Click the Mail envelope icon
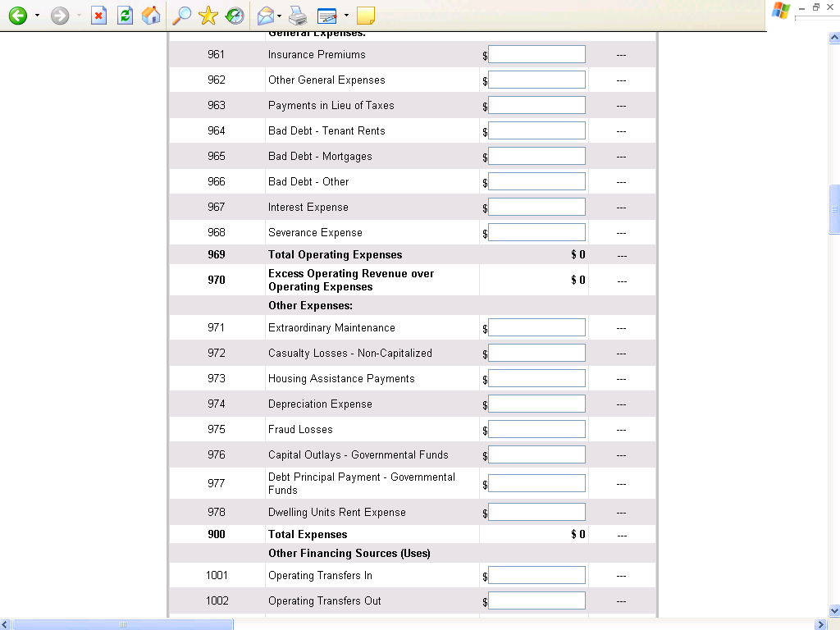Viewport: 840px width, 630px height. point(266,16)
